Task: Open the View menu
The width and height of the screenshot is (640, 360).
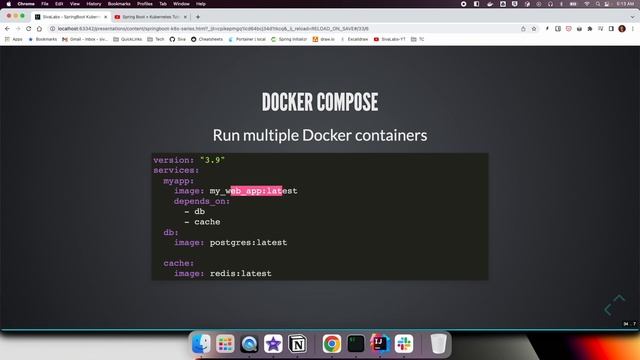Action: (75, 4)
